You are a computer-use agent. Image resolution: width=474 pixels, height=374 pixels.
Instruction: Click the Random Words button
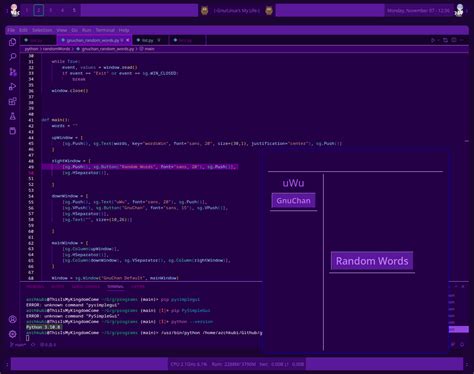[x=372, y=261]
